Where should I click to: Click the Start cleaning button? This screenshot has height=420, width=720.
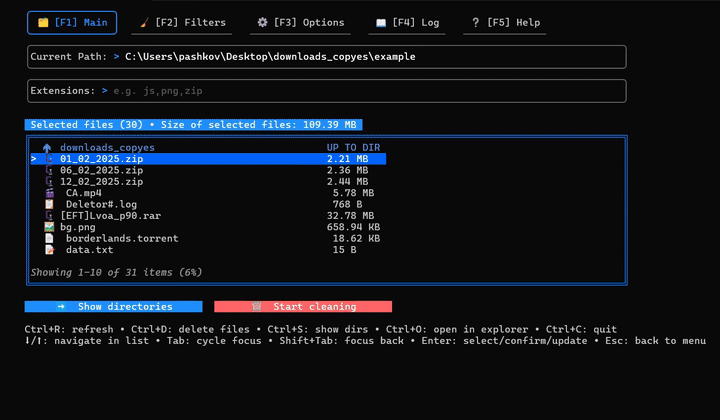(x=303, y=307)
